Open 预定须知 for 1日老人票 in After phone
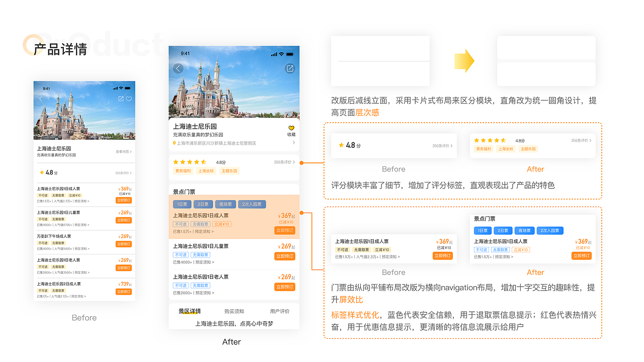644x362 pixels. click(x=204, y=293)
